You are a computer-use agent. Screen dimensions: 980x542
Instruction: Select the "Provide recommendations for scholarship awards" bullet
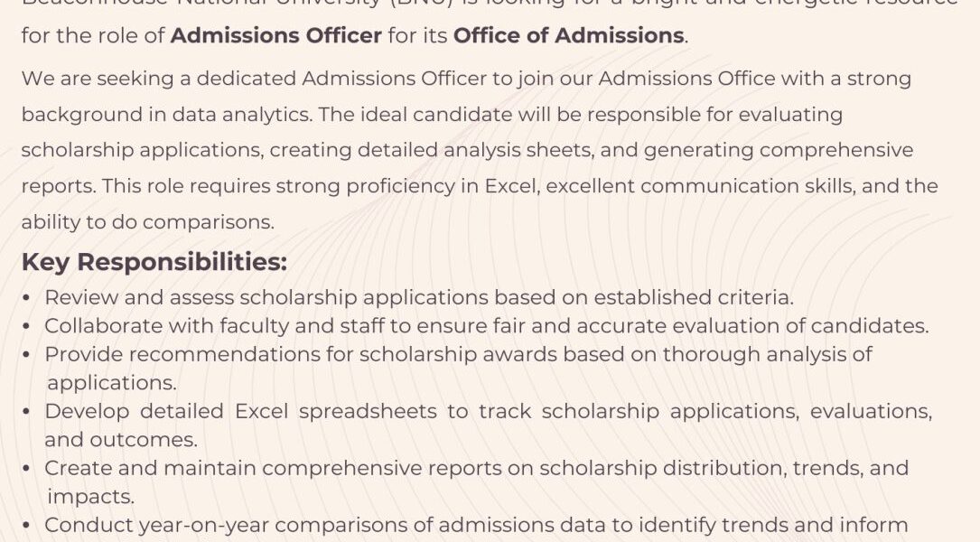coord(458,354)
